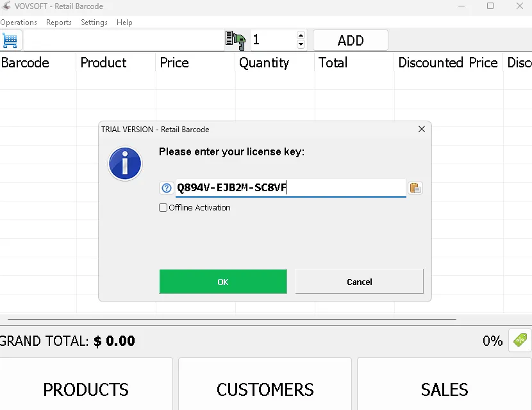Viewport: 532px width, 410px height.
Task: Open the CUSTOMERS section
Action: coord(265,389)
